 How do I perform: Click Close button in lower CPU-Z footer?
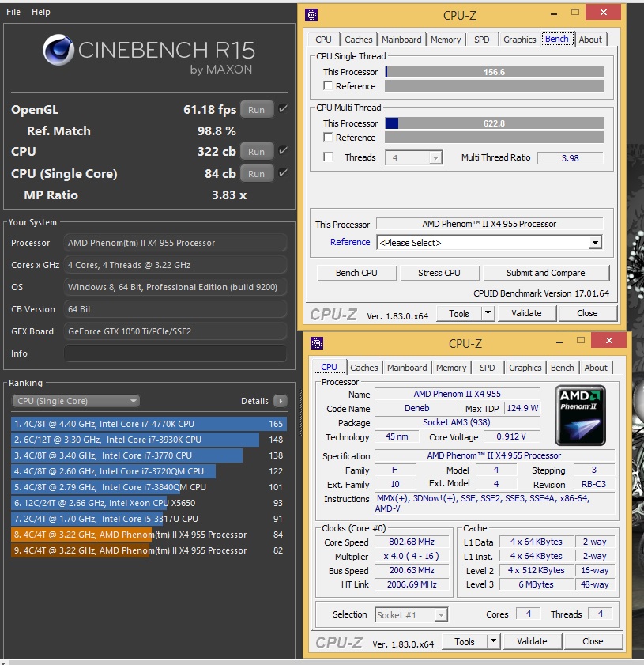(593, 641)
